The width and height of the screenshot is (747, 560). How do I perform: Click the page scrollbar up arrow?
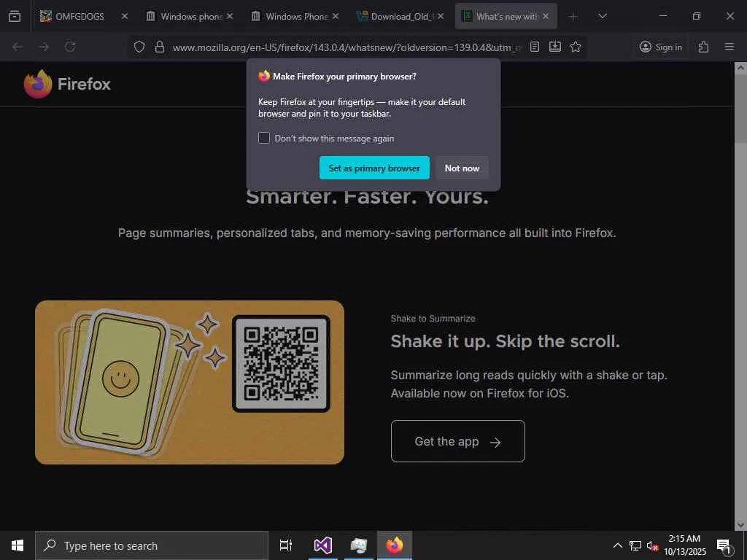(740, 68)
